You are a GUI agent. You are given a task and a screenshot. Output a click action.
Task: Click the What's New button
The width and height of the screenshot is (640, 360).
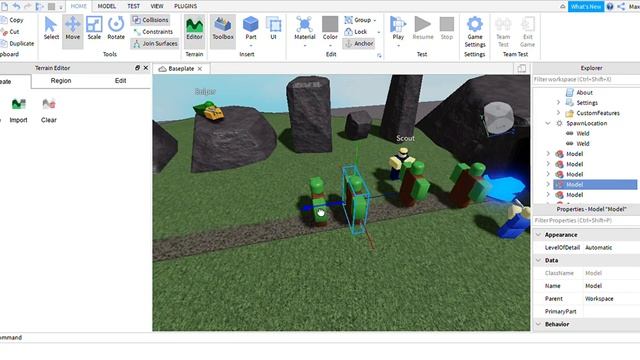[x=586, y=7]
